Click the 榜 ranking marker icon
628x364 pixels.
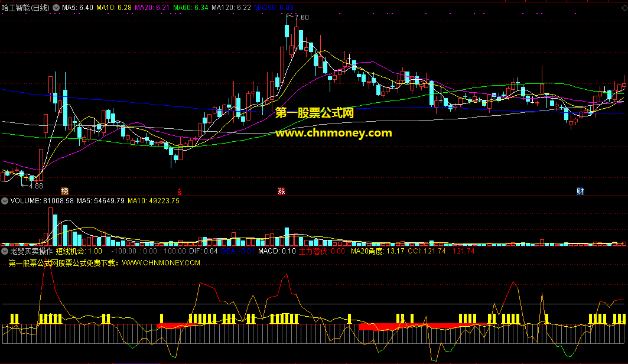[x=64, y=191]
